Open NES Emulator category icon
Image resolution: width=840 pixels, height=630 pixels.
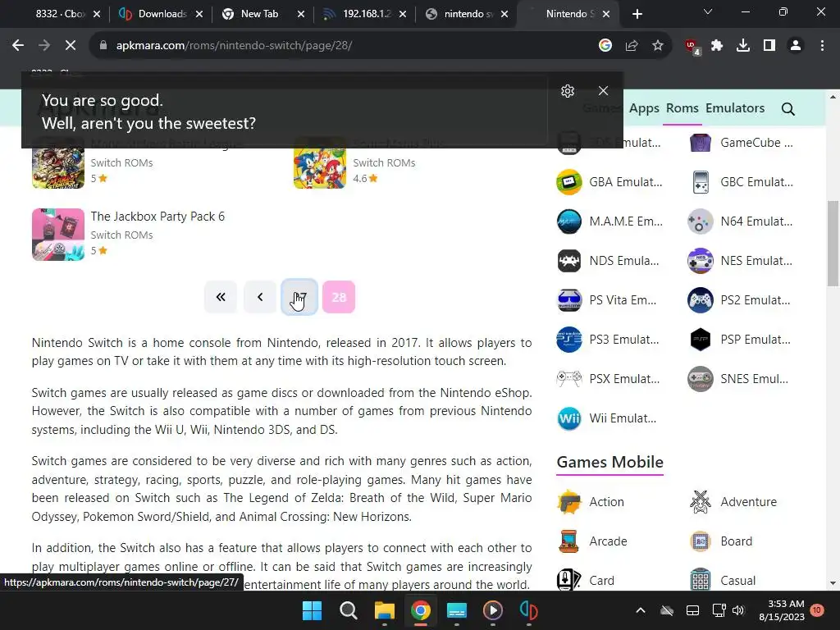[701, 261]
